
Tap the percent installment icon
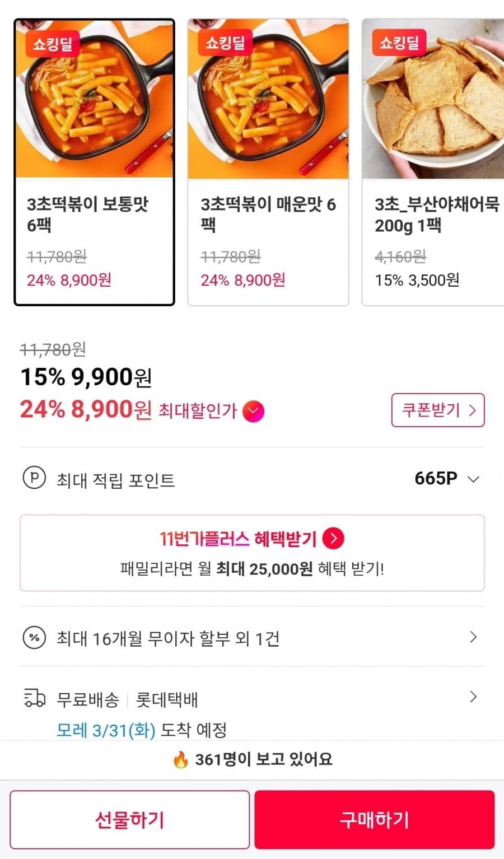[x=34, y=637]
